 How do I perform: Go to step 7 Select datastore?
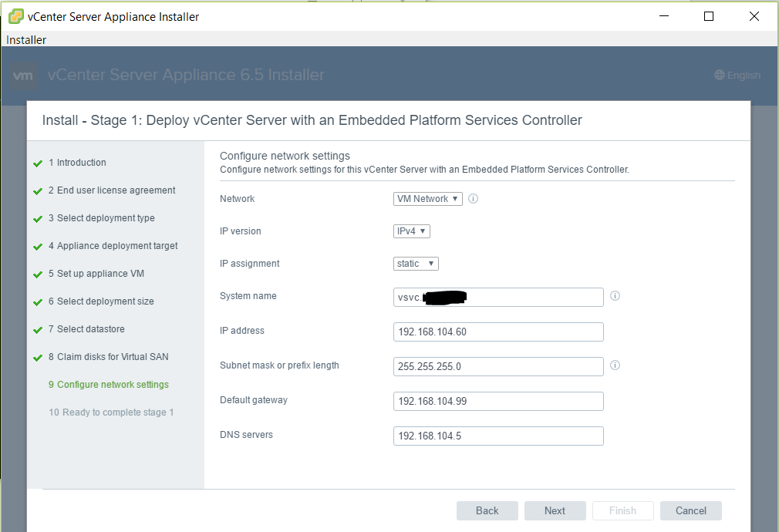click(86, 329)
